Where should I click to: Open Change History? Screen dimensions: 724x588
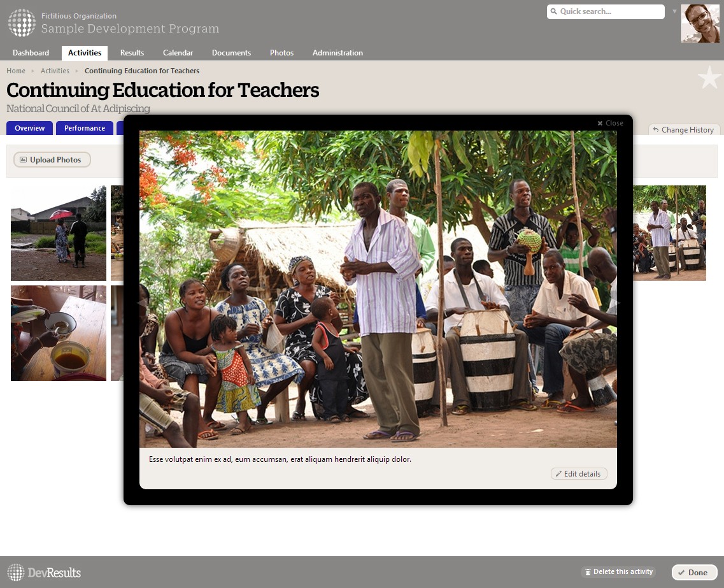tap(683, 130)
